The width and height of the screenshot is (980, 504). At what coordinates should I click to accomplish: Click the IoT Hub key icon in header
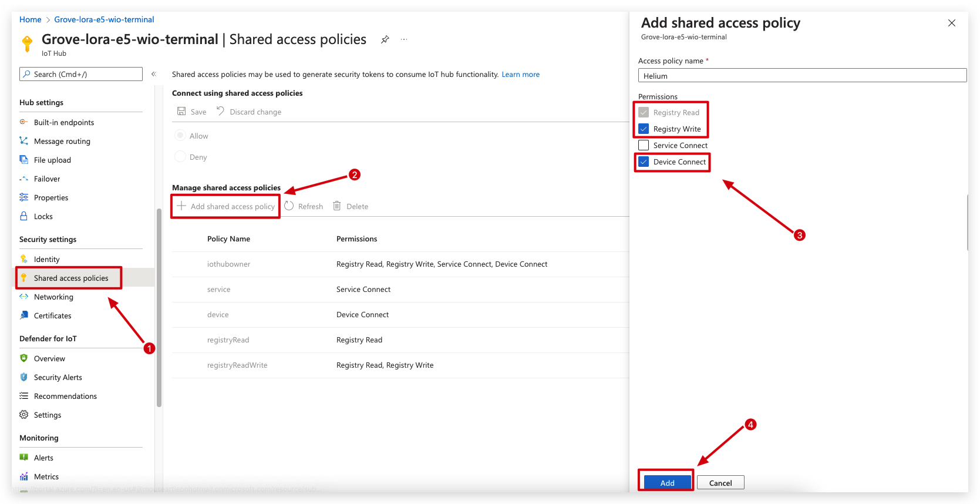[x=27, y=43]
